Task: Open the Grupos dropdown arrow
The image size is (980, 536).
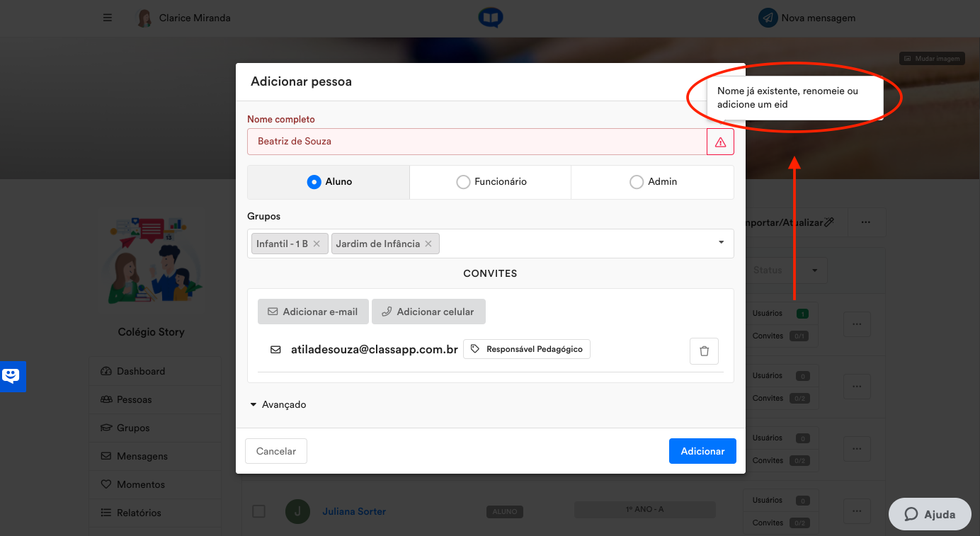Action: tap(721, 243)
